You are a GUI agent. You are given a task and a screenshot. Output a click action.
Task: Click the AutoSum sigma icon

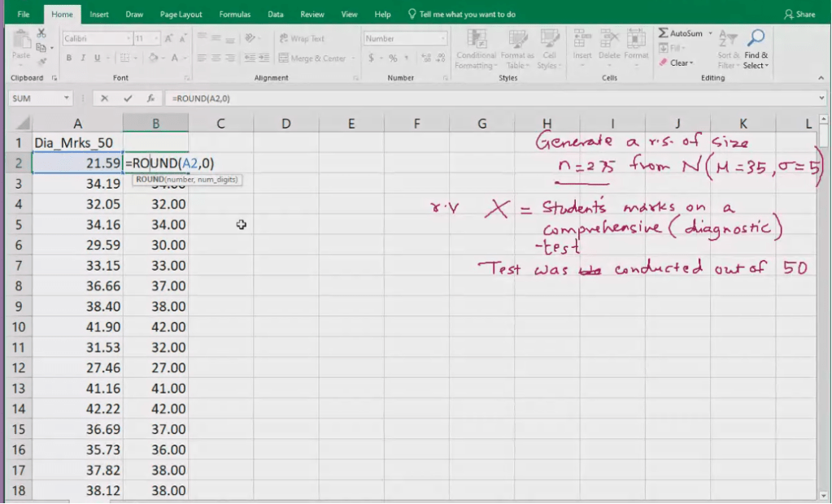[x=664, y=33]
